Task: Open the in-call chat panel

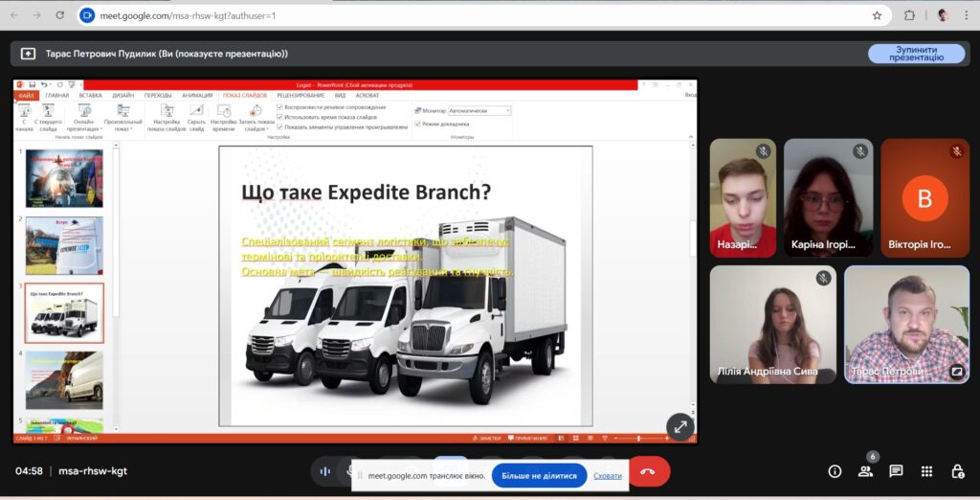Action: [x=896, y=471]
